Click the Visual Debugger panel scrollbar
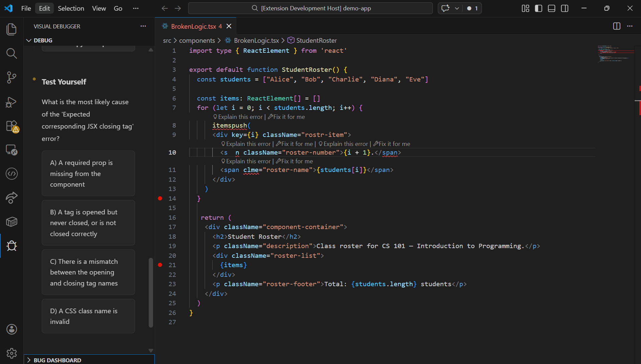The height and width of the screenshot is (364, 641). (151, 292)
